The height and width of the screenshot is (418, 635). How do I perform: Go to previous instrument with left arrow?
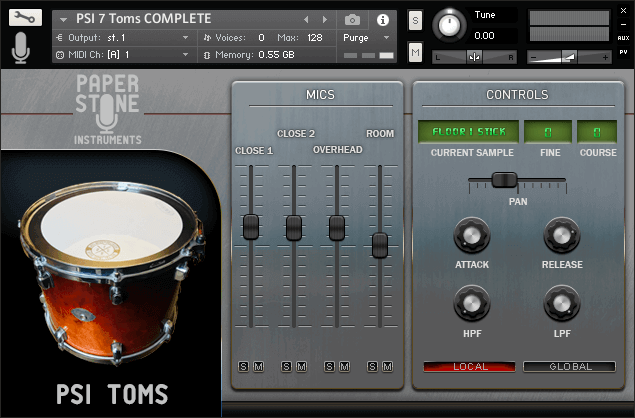pos(306,19)
